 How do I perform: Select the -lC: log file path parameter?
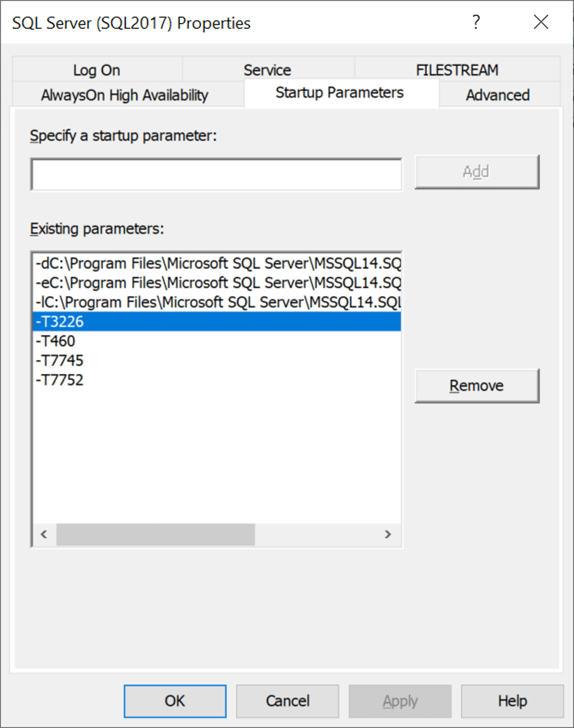tap(217, 302)
